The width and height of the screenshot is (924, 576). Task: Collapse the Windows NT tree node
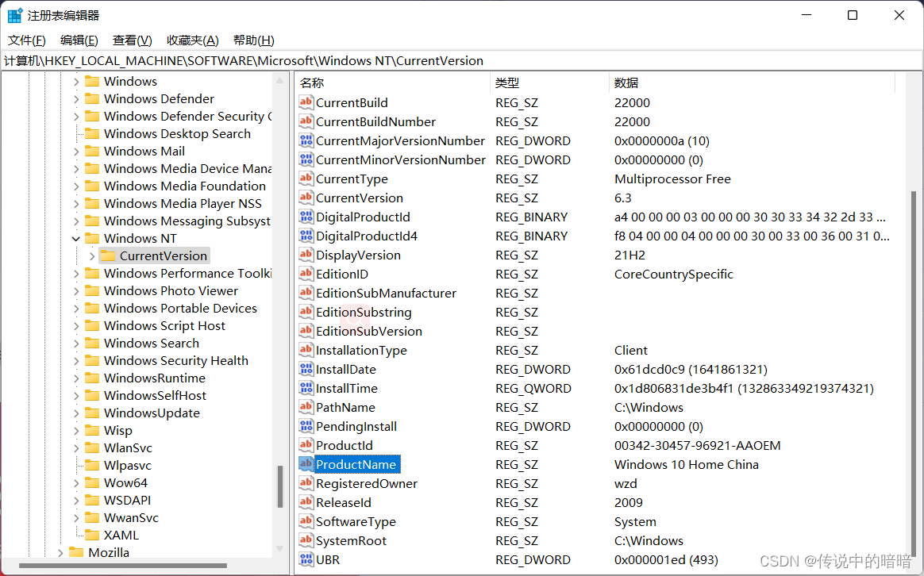point(76,239)
